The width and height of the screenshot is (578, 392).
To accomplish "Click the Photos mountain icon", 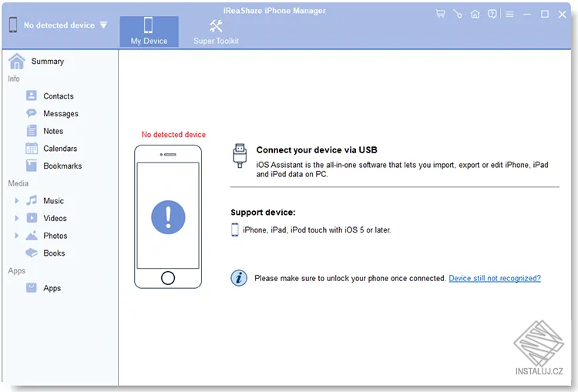I will coord(32,236).
